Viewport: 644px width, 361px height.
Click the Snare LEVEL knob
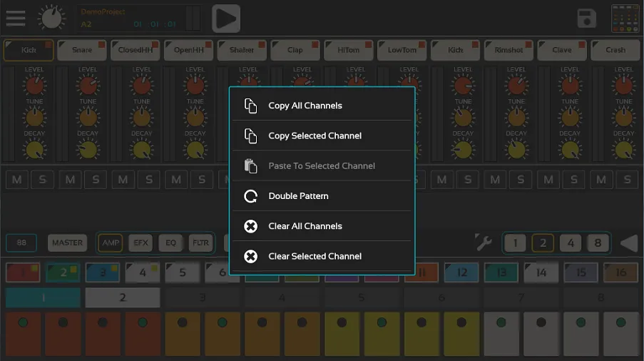88,86
